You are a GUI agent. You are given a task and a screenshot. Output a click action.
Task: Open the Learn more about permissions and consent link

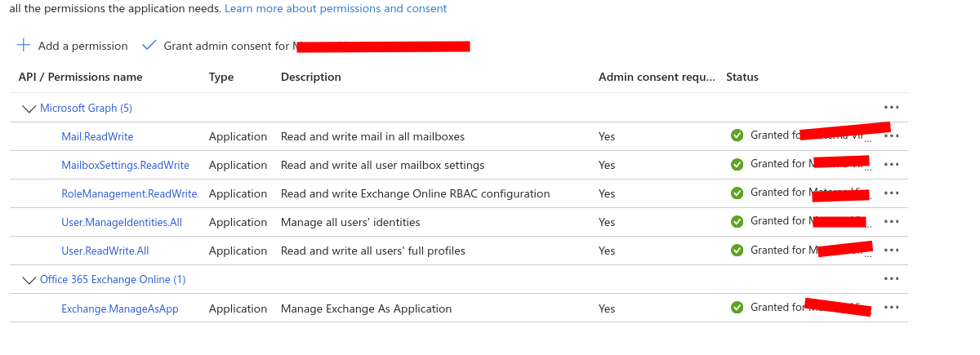[x=336, y=8]
